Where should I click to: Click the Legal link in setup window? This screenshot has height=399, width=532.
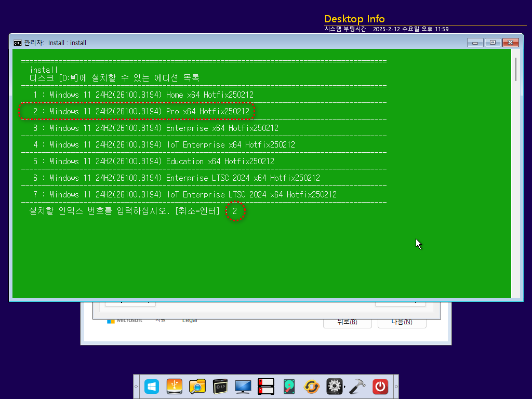tap(190, 321)
